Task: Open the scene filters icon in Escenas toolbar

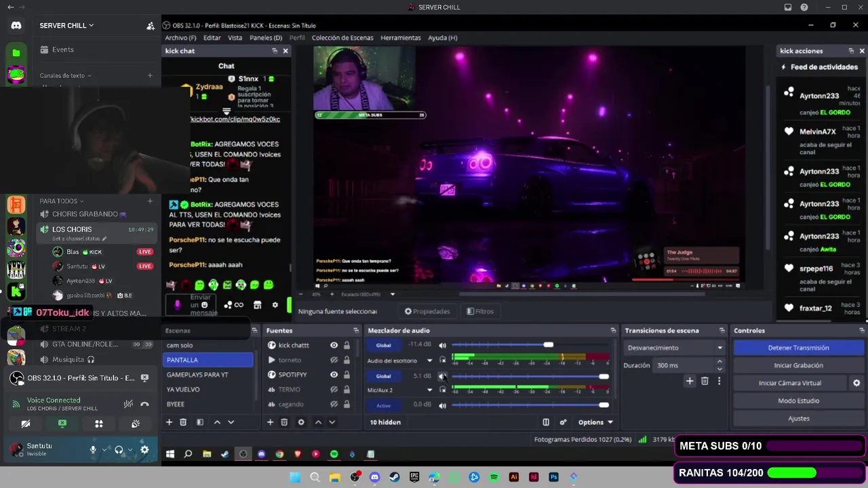Action: (x=199, y=422)
